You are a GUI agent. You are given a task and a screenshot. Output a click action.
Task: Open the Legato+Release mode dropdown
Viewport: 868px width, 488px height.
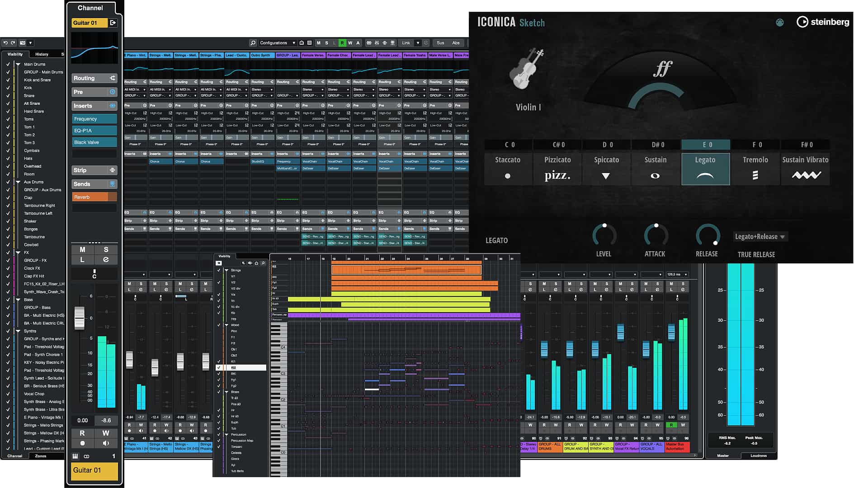pyautogui.click(x=760, y=236)
